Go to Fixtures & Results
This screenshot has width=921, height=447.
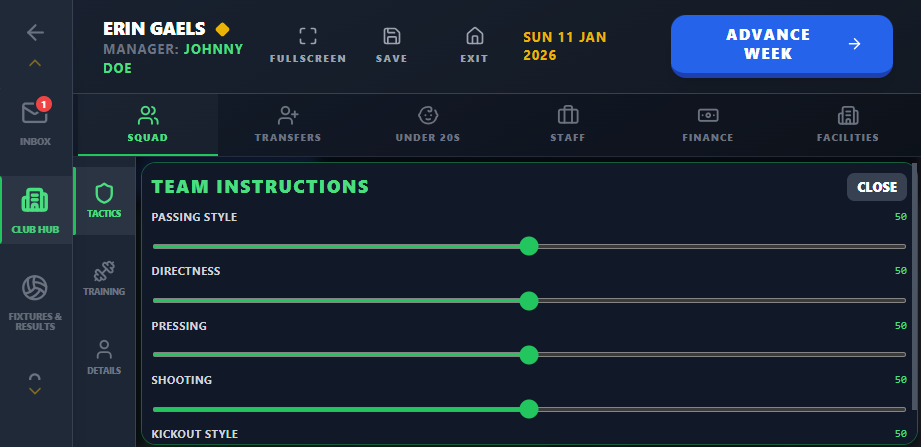36,301
